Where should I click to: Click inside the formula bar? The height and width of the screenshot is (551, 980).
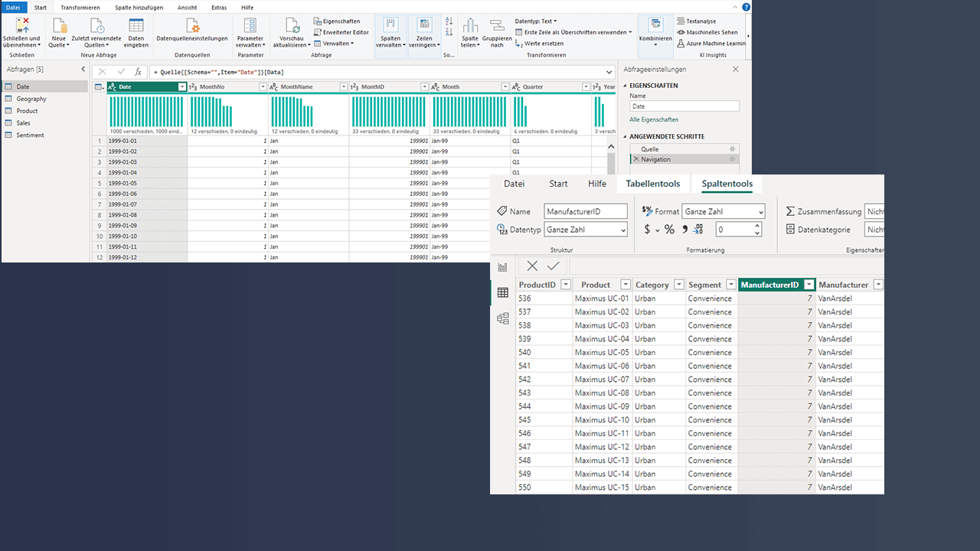[306, 71]
